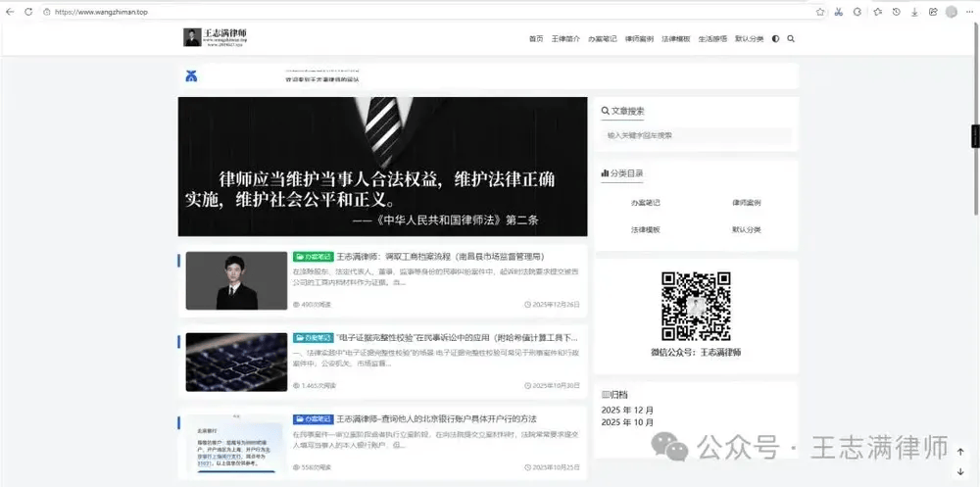The width and height of the screenshot is (980, 487).
Task: Open the browser three-dots settings menu
Action: click(x=969, y=12)
